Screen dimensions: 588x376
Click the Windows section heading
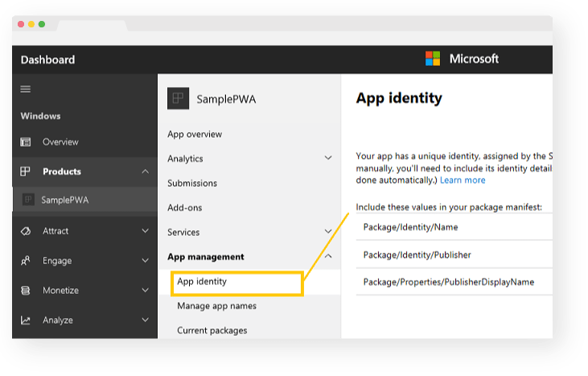pos(40,116)
